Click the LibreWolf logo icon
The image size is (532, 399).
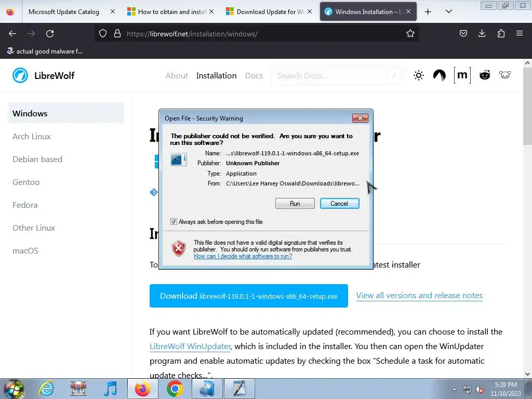20,75
